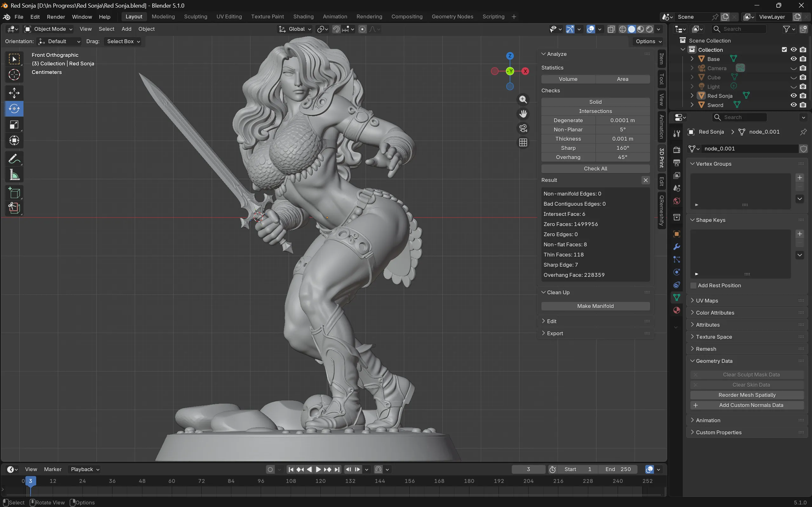
Task: Open the Render menu
Action: pyautogui.click(x=56, y=17)
